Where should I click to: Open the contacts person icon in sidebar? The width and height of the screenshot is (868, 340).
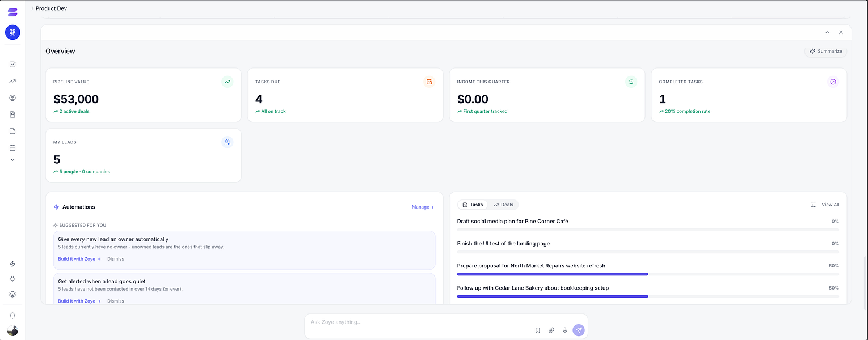click(x=12, y=97)
